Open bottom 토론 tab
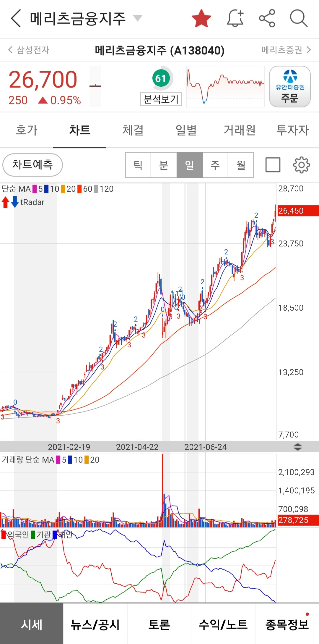This screenshot has height=644, width=319. tap(159, 624)
